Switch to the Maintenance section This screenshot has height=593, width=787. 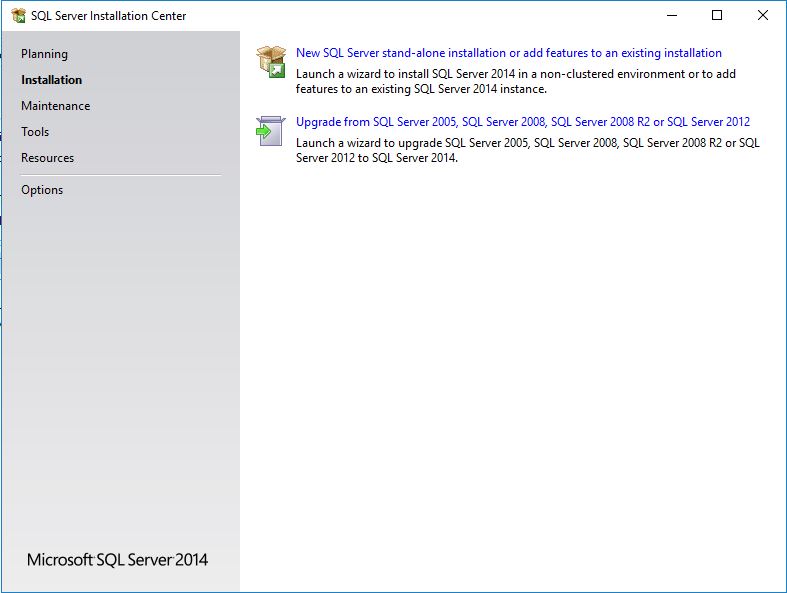tap(55, 106)
